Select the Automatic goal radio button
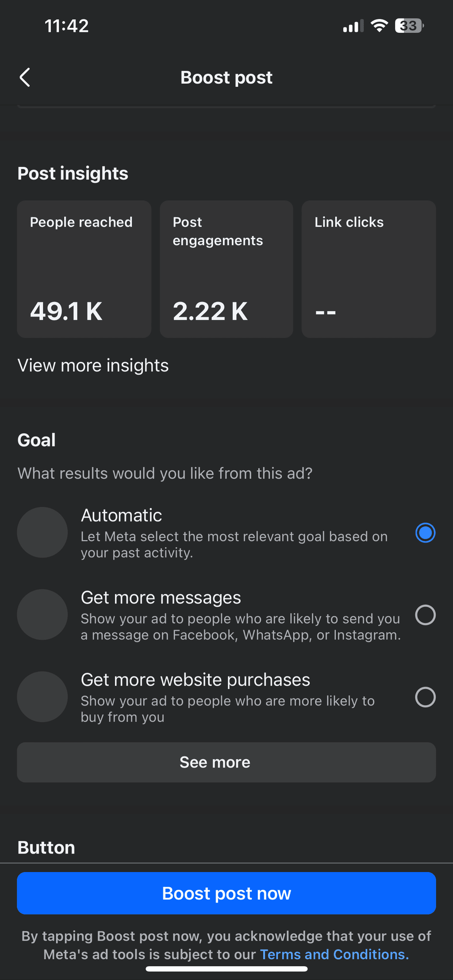 (425, 533)
